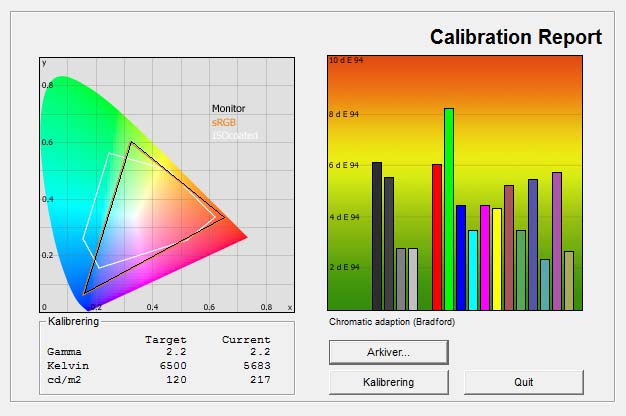
Task: Click the light gray bar in chart
Action: click(x=413, y=279)
